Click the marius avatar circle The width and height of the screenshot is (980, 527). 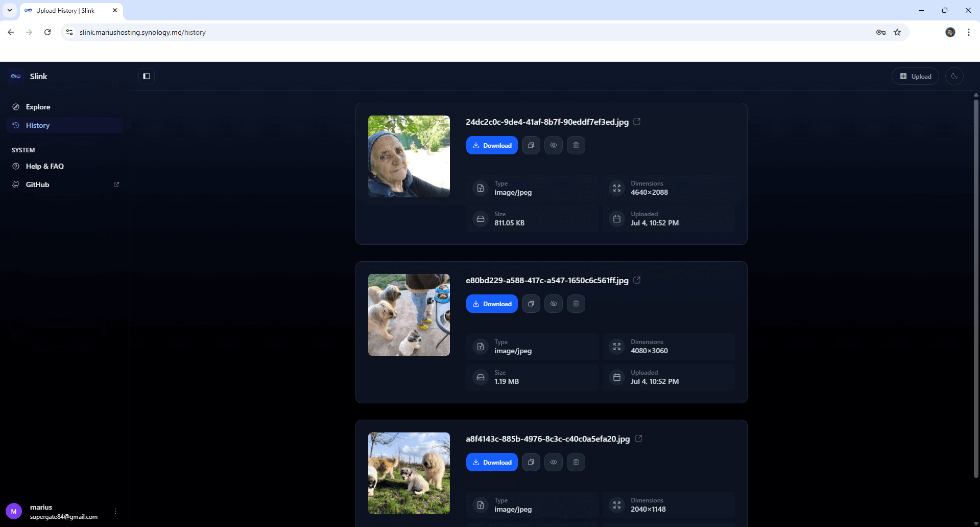(x=14, y=511)
